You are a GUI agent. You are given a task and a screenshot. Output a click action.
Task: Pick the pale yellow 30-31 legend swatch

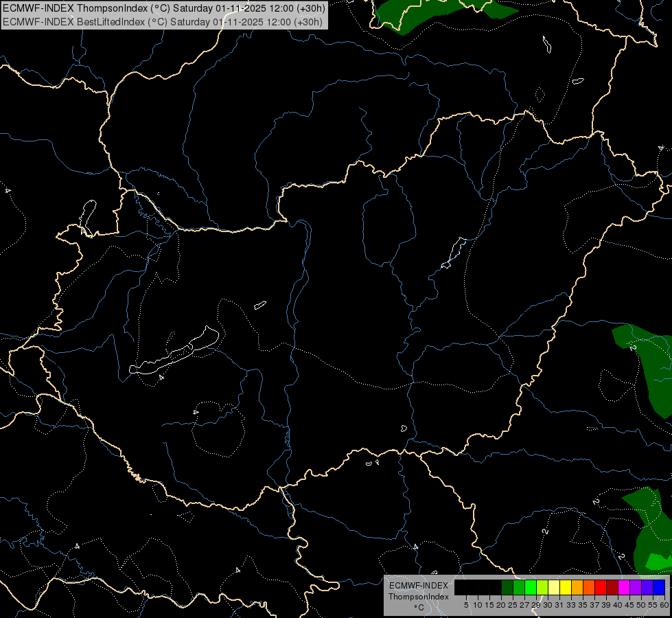554,587
